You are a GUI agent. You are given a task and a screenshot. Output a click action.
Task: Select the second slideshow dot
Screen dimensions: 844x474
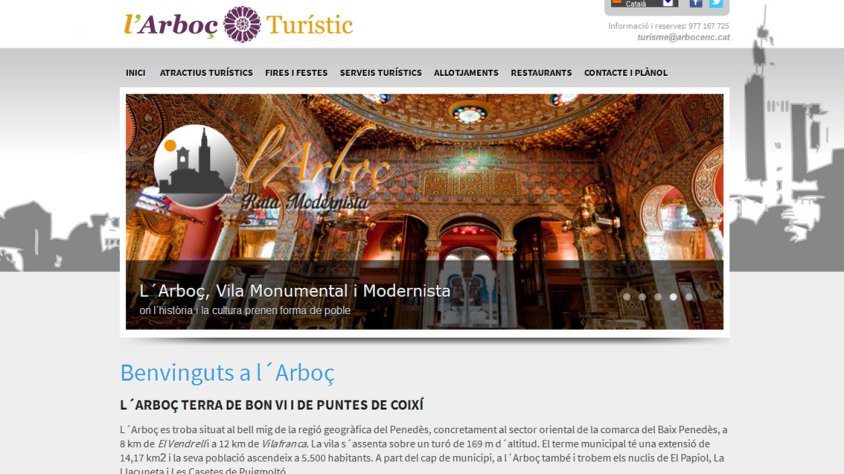pos(642,296)
